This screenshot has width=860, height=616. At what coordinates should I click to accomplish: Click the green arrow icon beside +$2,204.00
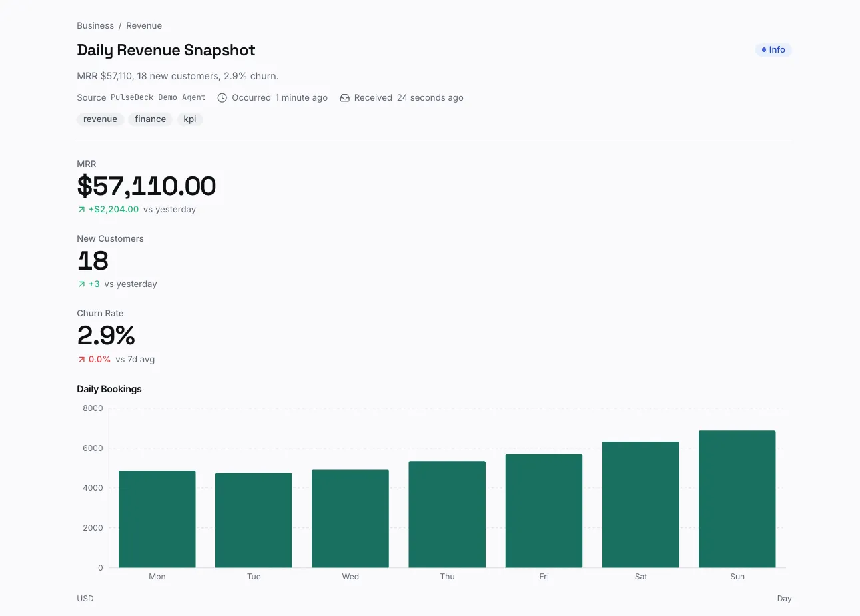(x=81, y=210)
